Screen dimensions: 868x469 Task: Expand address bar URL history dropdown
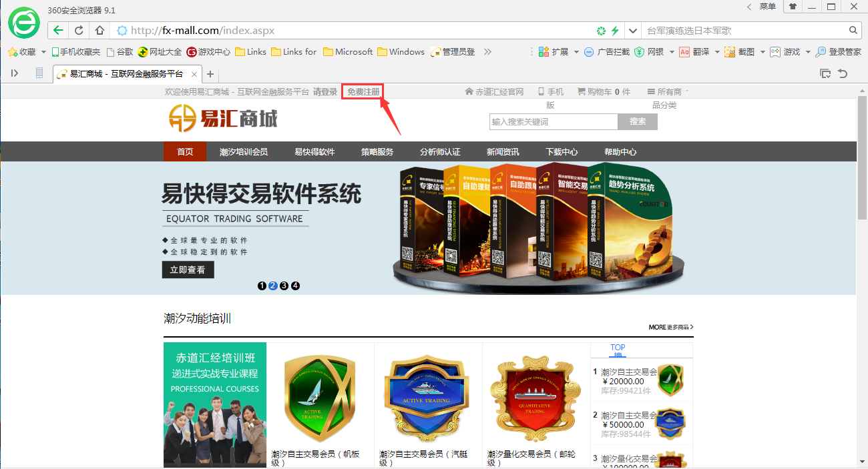633,31
